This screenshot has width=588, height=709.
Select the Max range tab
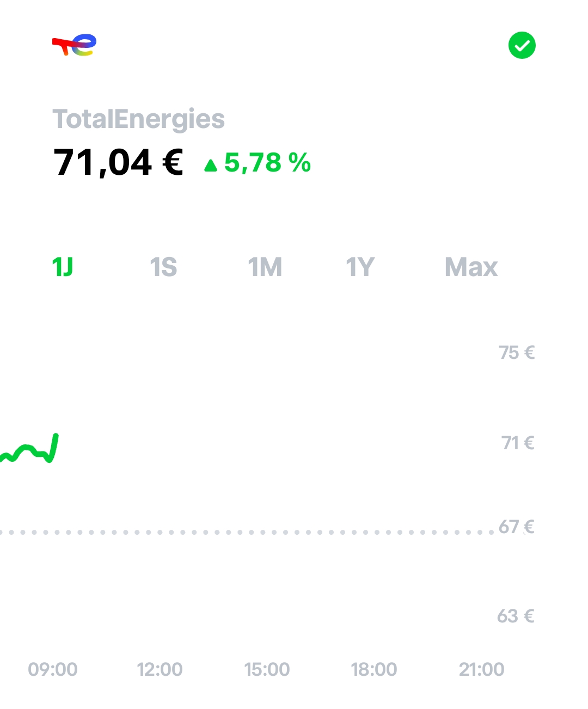(x=471, y=267)
